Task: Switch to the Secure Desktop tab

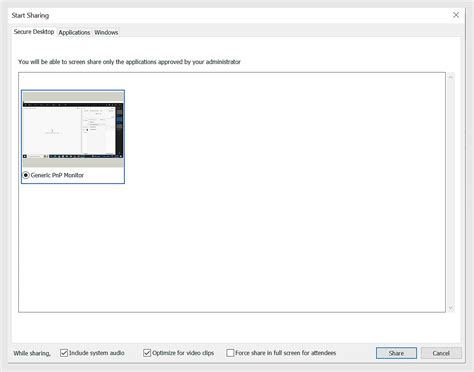Action: coord(34,32)
